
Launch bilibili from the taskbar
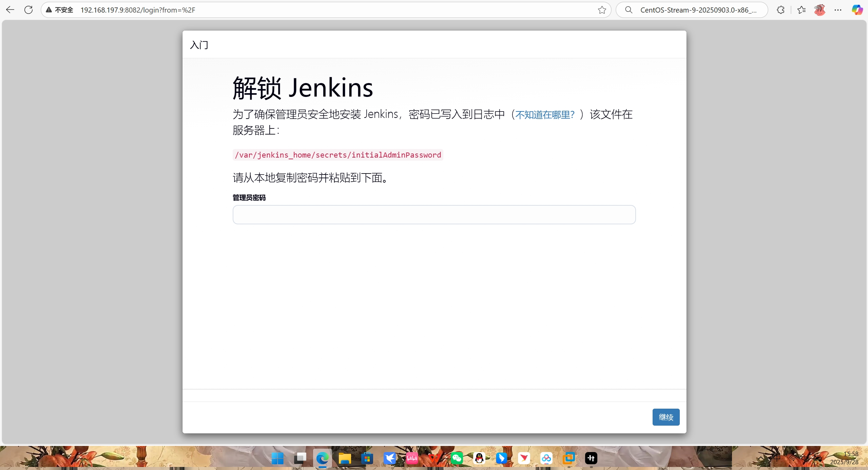(412, 458)
